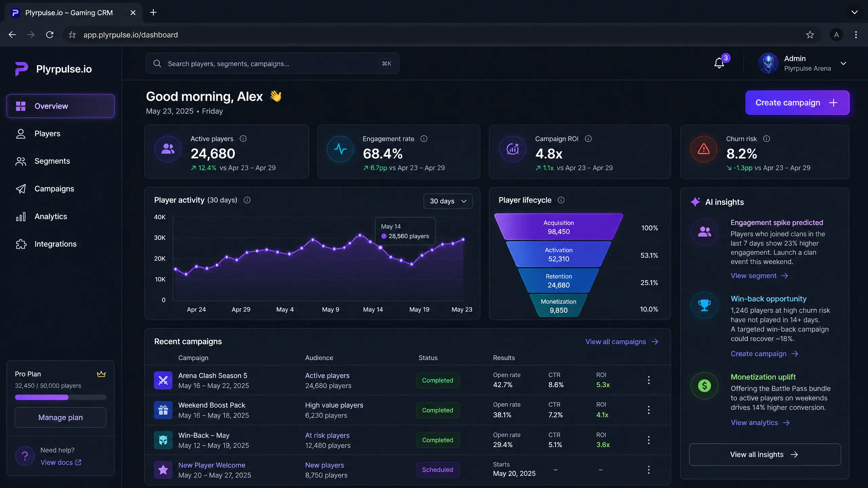
Task: Click the New Player Welcome star icon
Action: point(163,470)
